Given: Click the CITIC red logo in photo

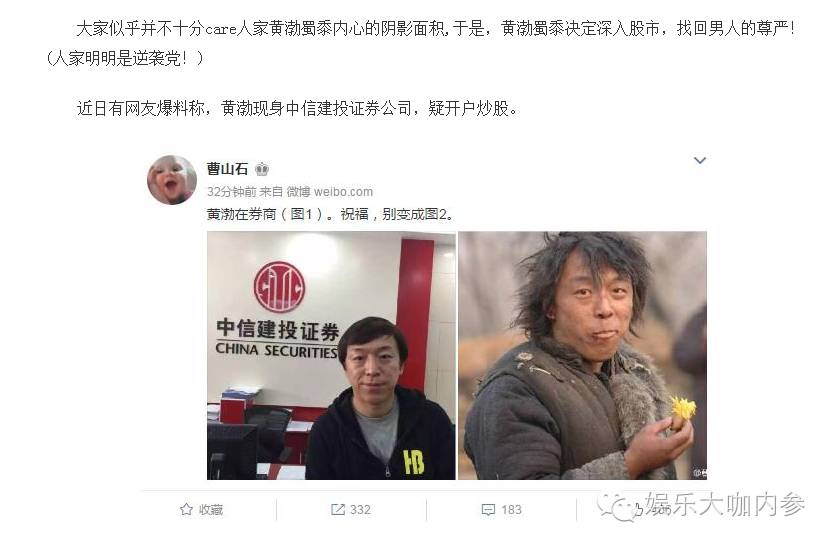Looking at the screenshot, I should [279, 287].
